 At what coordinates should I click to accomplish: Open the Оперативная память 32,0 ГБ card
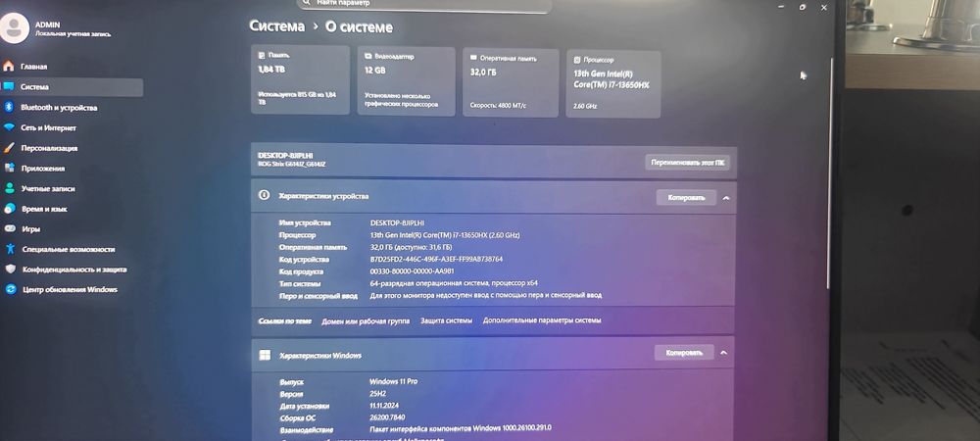[511, 81]
